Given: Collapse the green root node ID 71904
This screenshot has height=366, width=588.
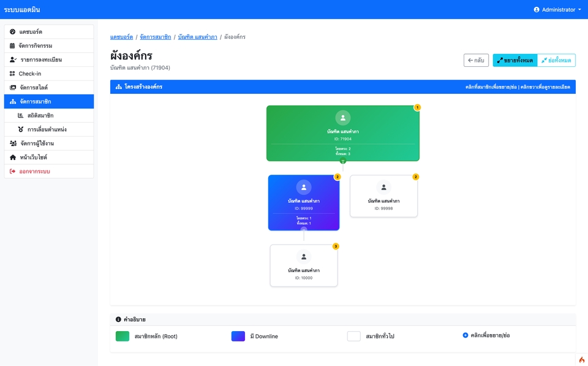Looking at the screenshot, I should (x=343, y=161).
